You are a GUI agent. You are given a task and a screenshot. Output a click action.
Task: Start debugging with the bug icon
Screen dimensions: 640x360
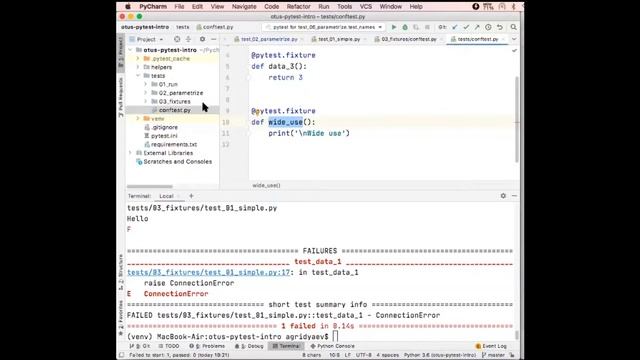405,27
